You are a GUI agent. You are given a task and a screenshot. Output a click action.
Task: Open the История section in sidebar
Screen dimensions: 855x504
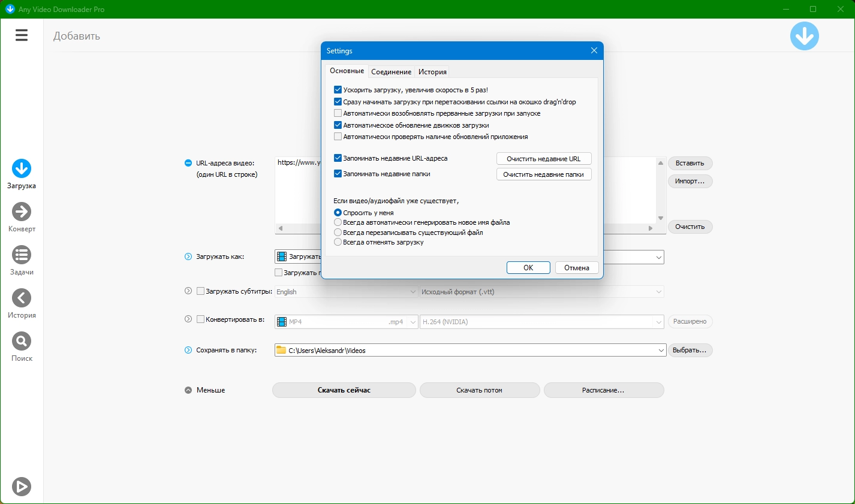pos(22,304)
